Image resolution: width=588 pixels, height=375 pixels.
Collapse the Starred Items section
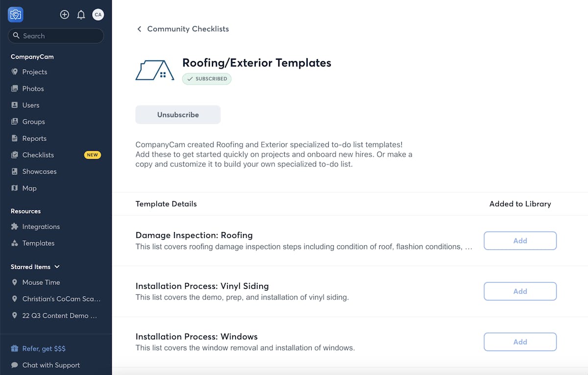coord(57,267)
